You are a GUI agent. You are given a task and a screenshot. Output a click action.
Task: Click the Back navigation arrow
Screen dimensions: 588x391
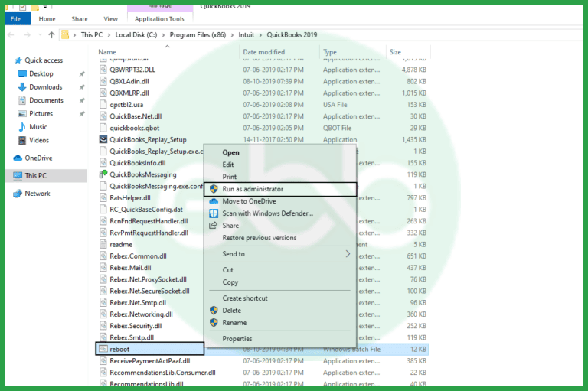tap(11, 35)
